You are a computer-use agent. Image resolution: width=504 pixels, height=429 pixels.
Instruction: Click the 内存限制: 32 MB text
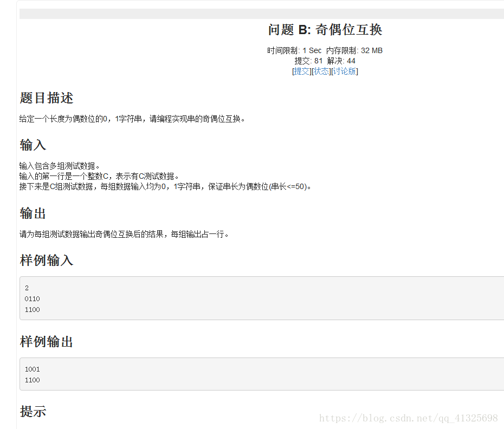pyautogui.click(x=354, y=51)
